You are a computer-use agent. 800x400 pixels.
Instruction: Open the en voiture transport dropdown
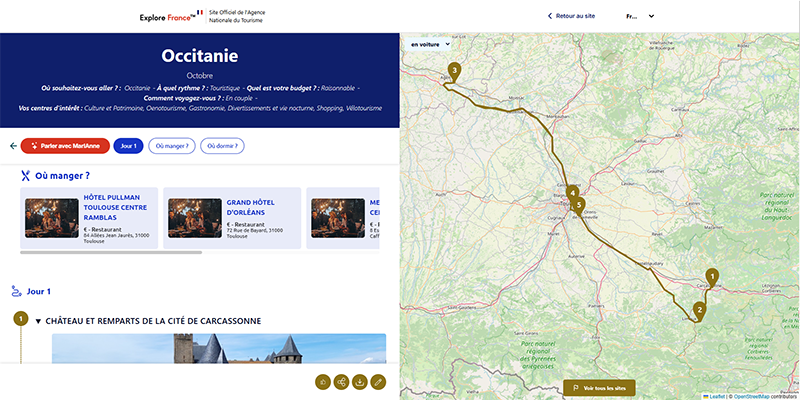pos(430,44)
